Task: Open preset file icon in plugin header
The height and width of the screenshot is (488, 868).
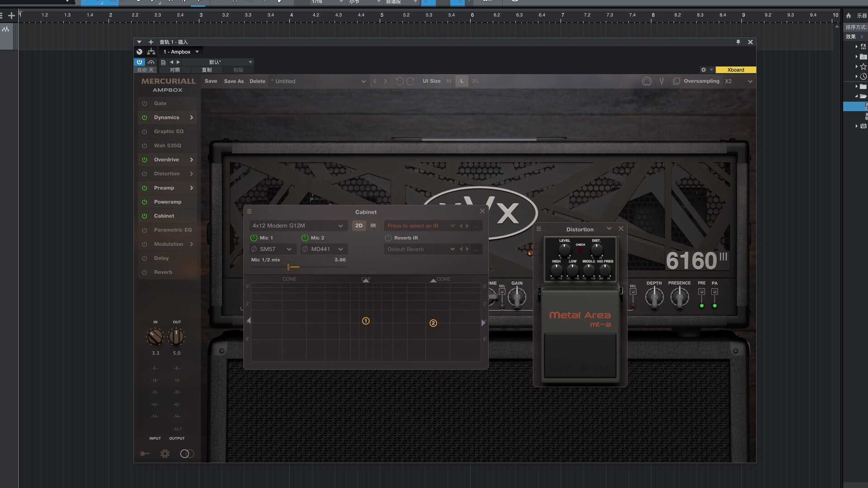Action: 163,62
